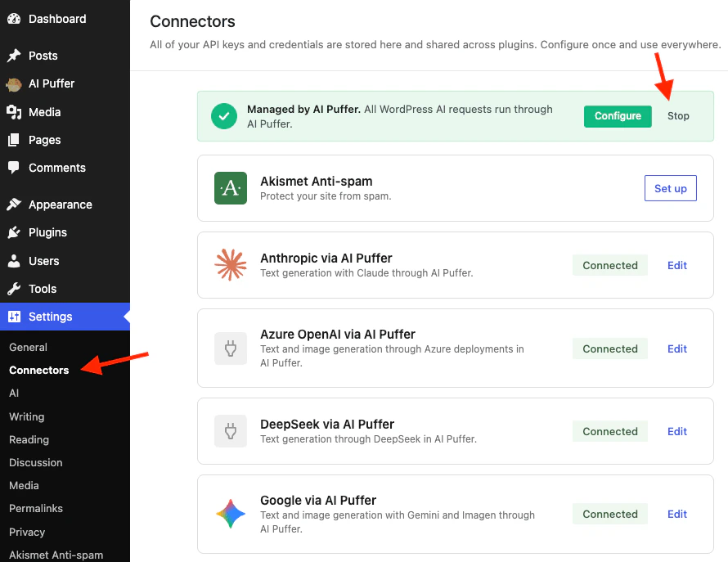Click the Anthropic starburst logo
Image resolution: width=728 pixels, height=562 pixels.
click(231, 265)
